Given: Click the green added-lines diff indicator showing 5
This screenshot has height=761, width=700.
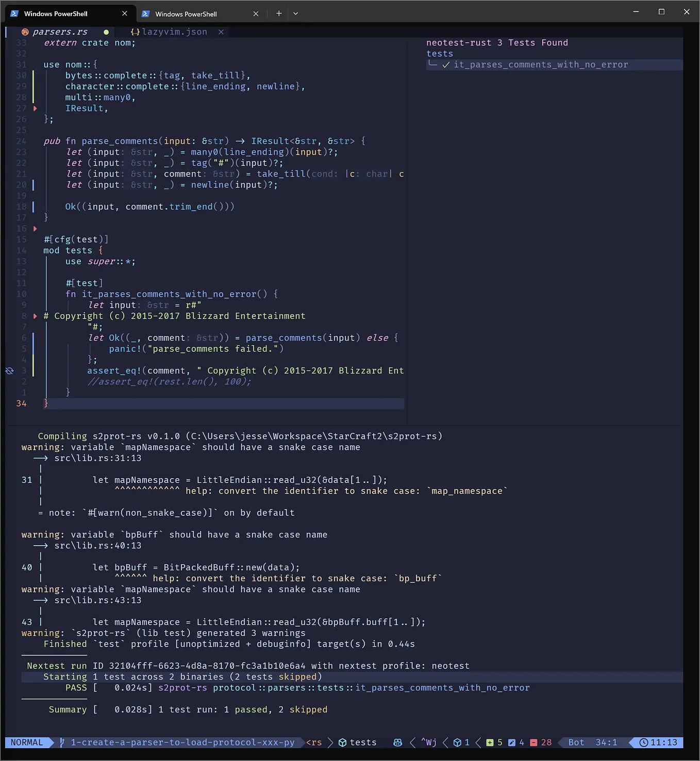Looking at the screenshot, I should [490, 742].
